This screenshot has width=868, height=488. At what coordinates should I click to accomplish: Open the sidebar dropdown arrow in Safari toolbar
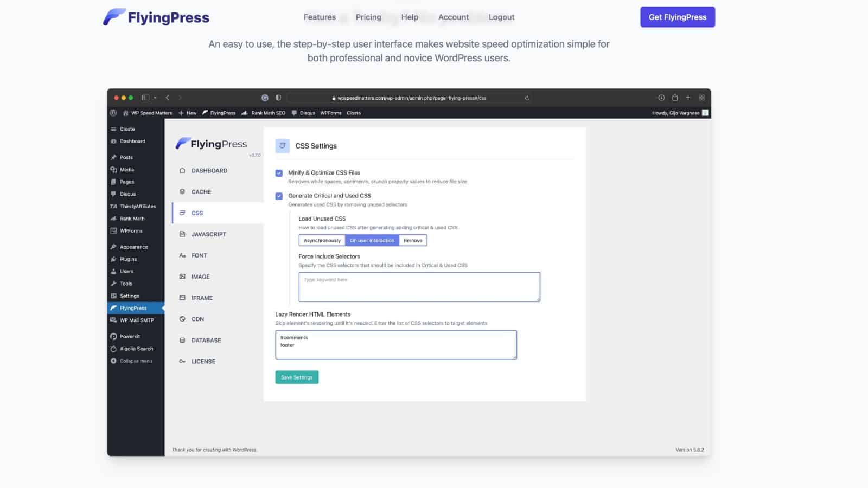[x=155, y=98]
